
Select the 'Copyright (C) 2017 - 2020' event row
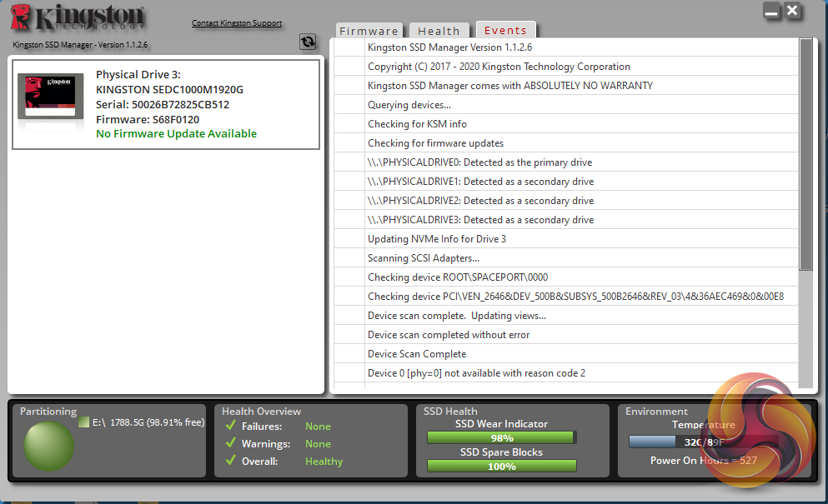pos(566,67)
